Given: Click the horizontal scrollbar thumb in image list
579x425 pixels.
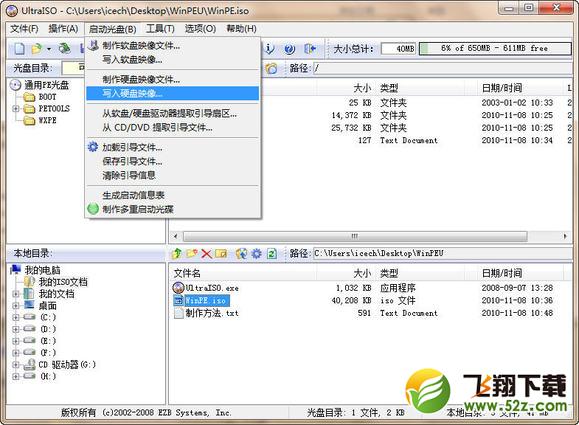Looking at the screenshot, I should (x=355, y=236).
